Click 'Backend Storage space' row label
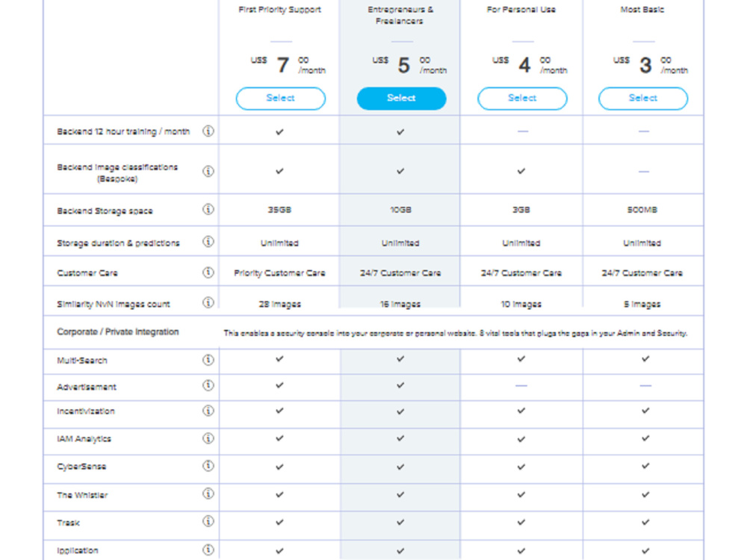The width and height of the screenshot is (747, 560). click(x=105, y=211)
